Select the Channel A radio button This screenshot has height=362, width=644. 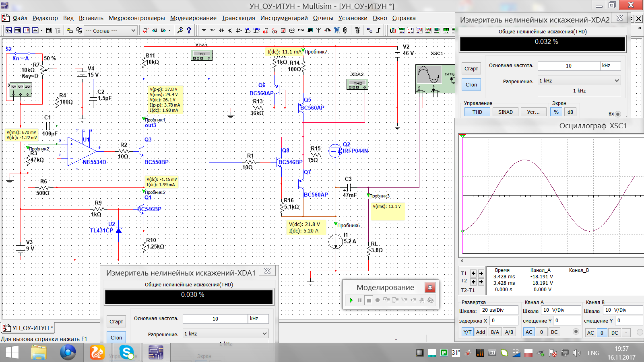click(x=576, y=331)
